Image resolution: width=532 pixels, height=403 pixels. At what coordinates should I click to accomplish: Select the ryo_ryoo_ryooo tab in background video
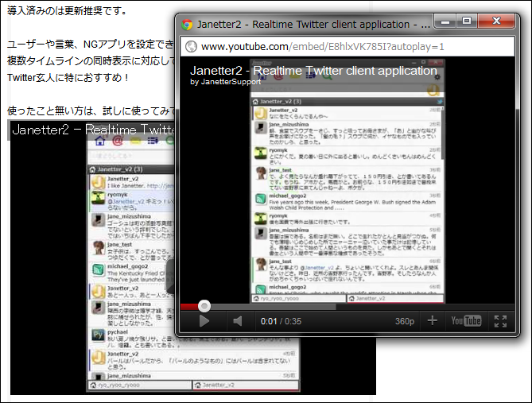click(140, 385)
